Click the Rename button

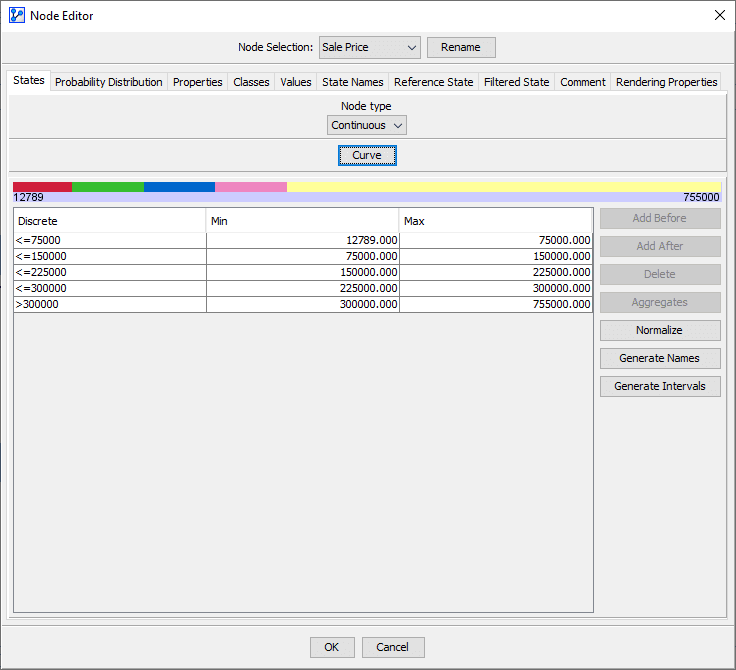coord(461,47)
